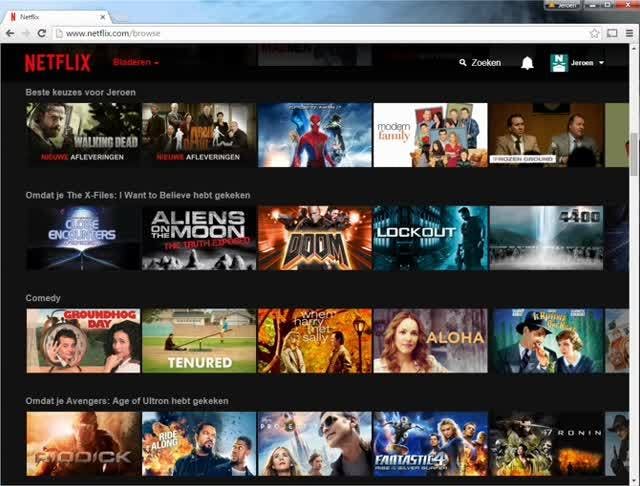Open the 4400 series thumbnail
The width and height of the screenshot is (640, 486).
547,238
